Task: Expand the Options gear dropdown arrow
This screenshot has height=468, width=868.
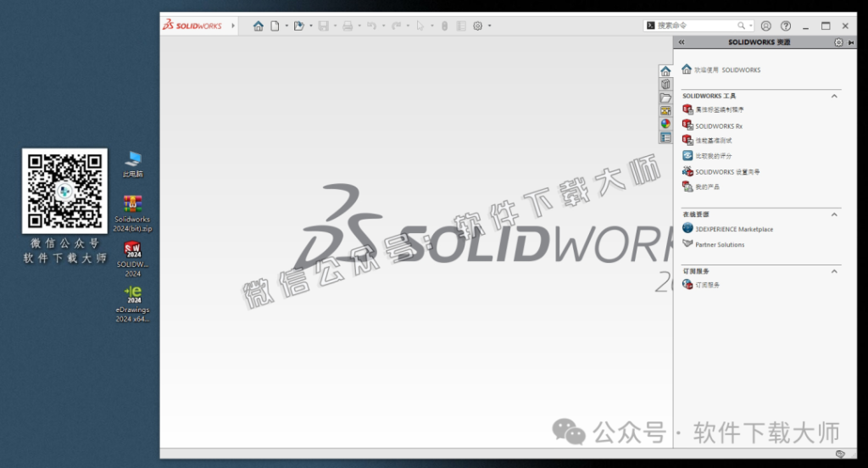Action: pos(489,26)
